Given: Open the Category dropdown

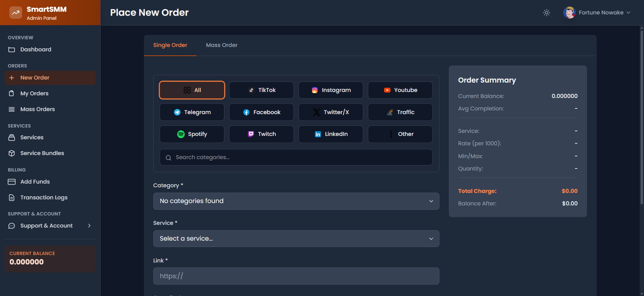Looking at the screenshot, I should click(x=296, y=201).
